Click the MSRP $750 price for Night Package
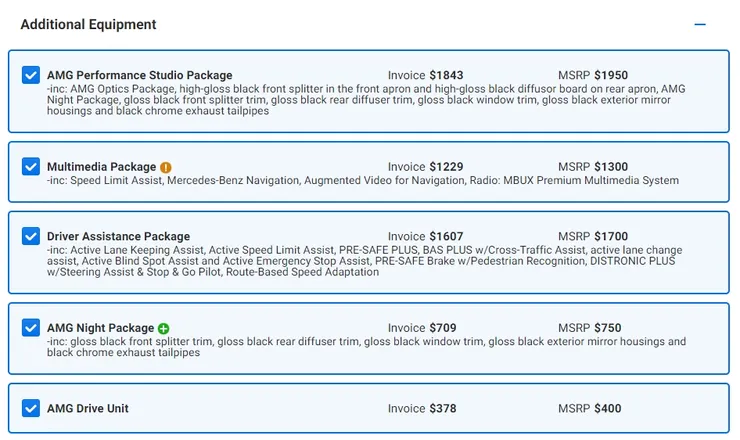740x440 pixels. pyautogui.click(x=589, y=328)
